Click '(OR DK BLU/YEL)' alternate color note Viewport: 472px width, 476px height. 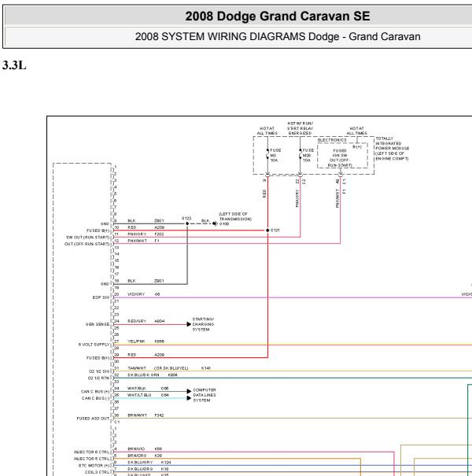point(171,368)
